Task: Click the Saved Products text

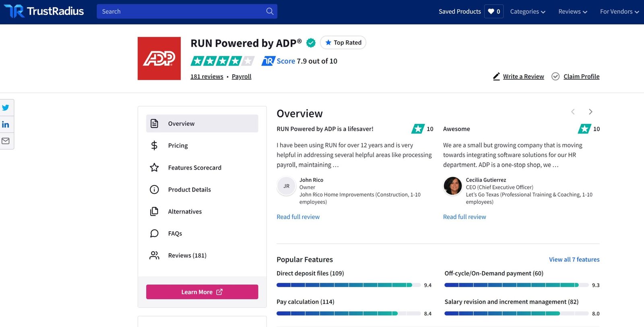Action: pyautogui.click(x=460, y=11)
